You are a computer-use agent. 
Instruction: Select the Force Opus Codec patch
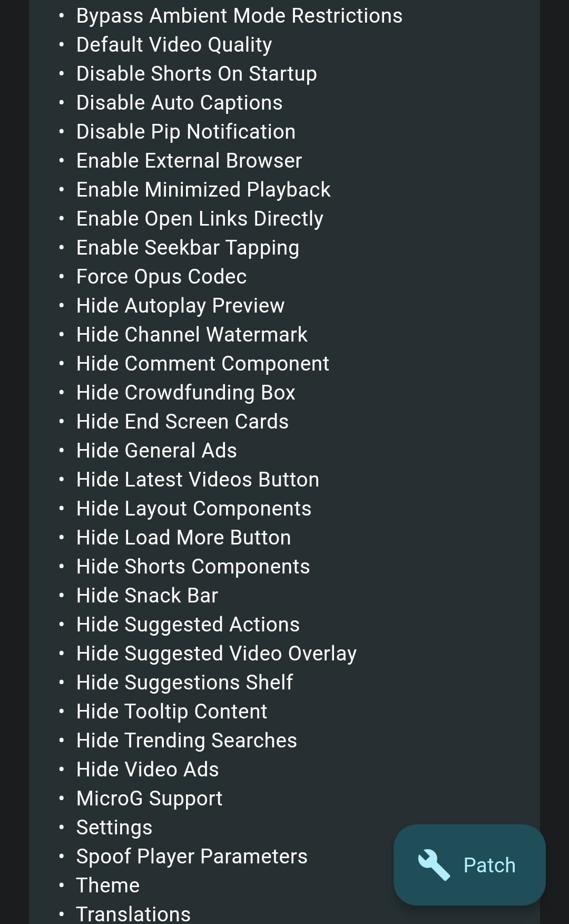[x=162, y=276]
